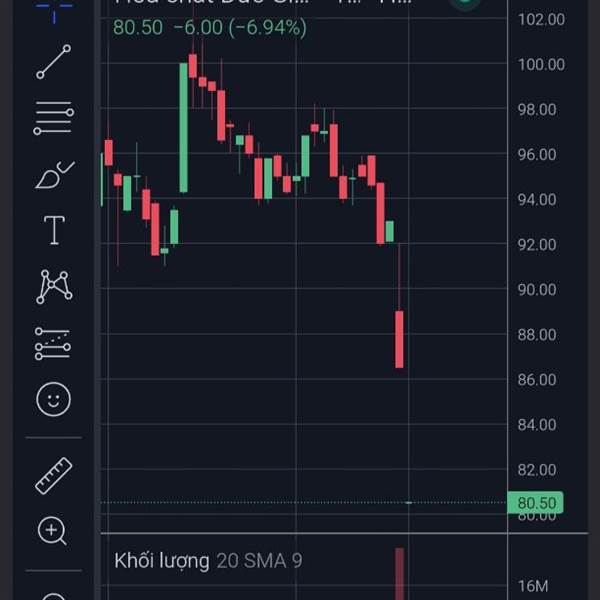This screenshot has width=600, height=600.
Task: Open the Fibonacci retracement tools
Action: point(54,118)
